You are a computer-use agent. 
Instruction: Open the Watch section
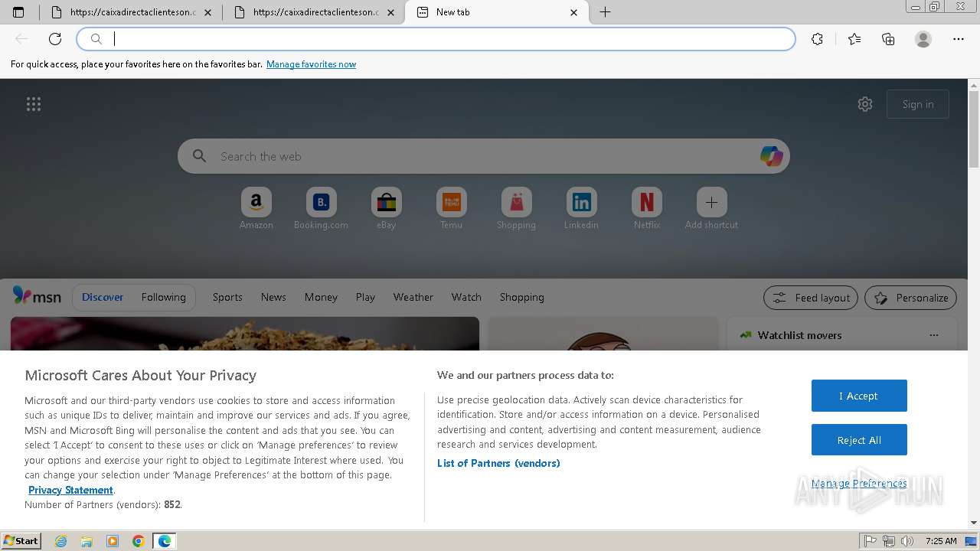pyautogui.click(x=466, y=297)
